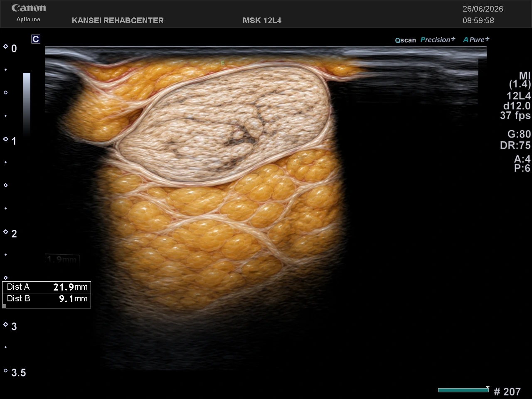Screen dimensions: 532x399
Task: Click the 21.9mm Dist A value
Action: (x=70, y=287)
